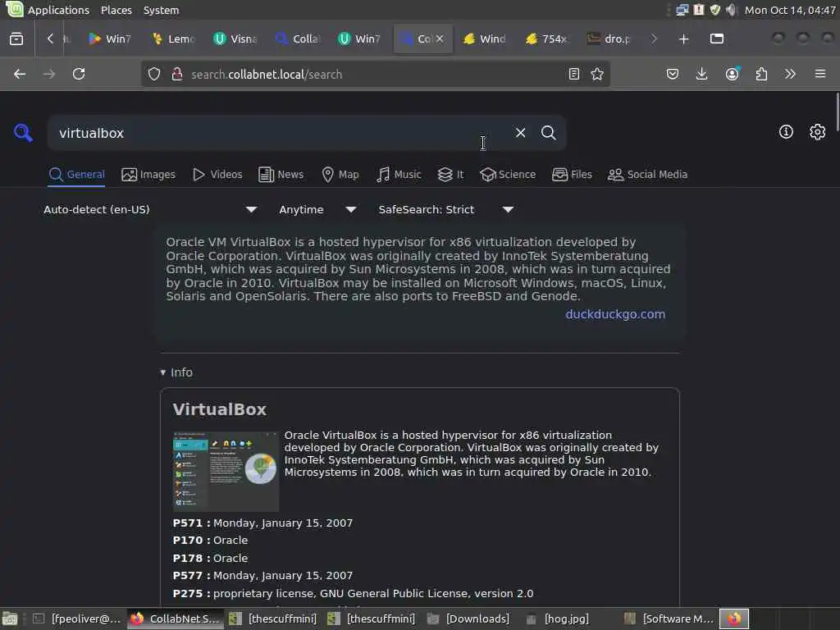Switch to Lemo browser tab

tap(174, 39)
